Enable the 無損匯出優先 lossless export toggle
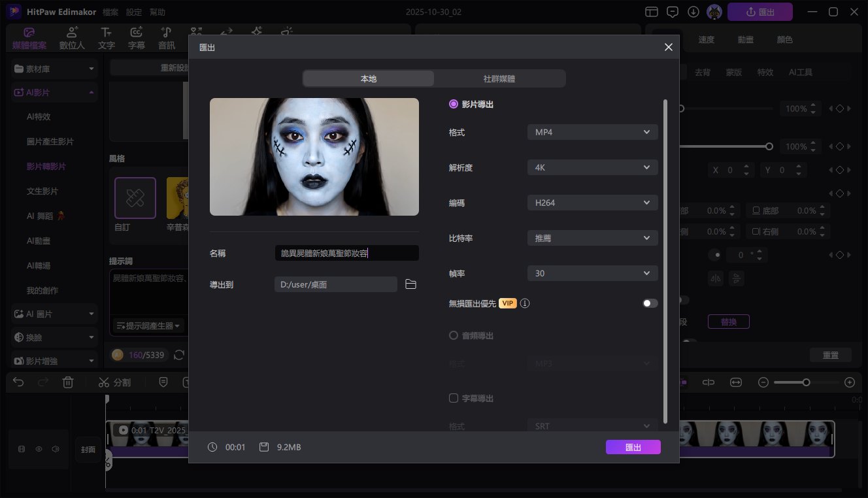The width and height of the screenshot is (868, 498). coord(649,303)
